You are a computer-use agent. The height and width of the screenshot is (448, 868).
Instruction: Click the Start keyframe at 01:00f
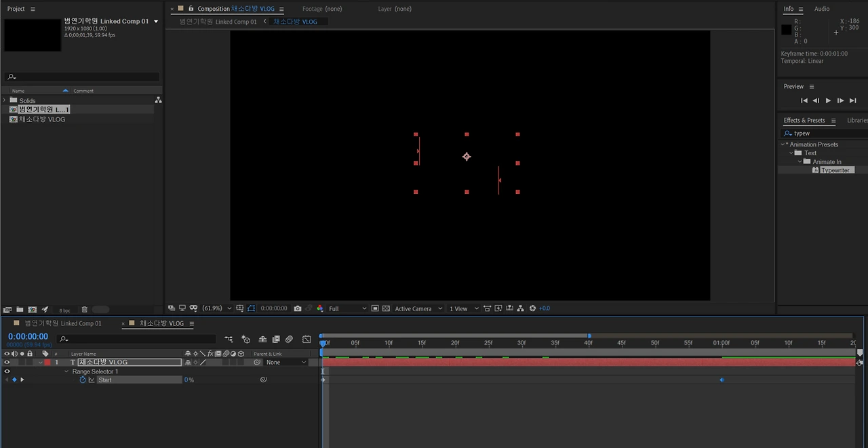pyautogui.click(x=722, y=380)
